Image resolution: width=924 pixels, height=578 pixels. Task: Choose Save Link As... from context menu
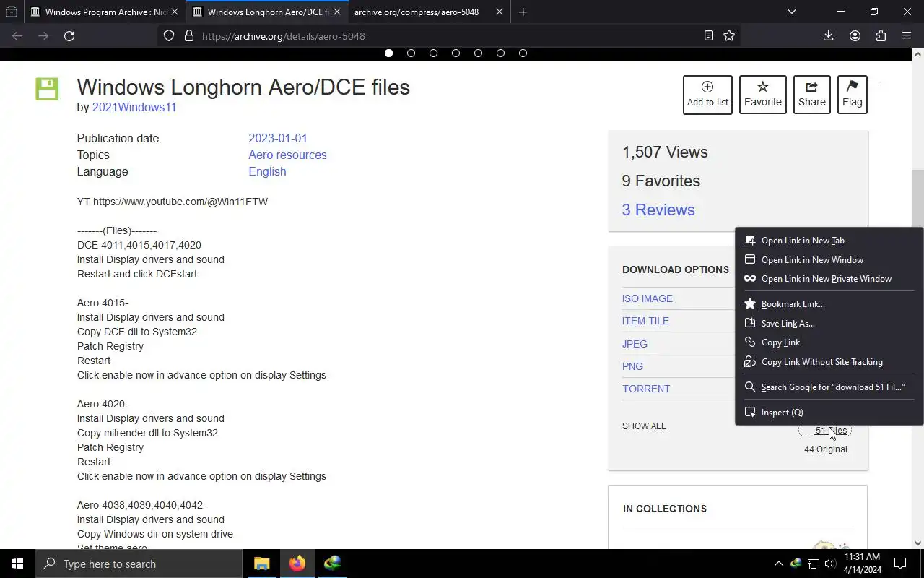point(829,324)
